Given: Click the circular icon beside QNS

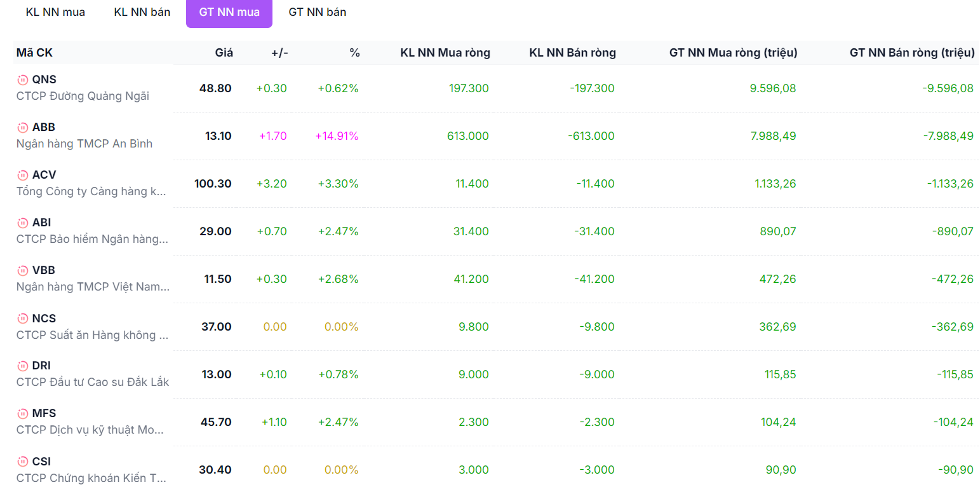Looking at the screenshot, I should 22,79.
